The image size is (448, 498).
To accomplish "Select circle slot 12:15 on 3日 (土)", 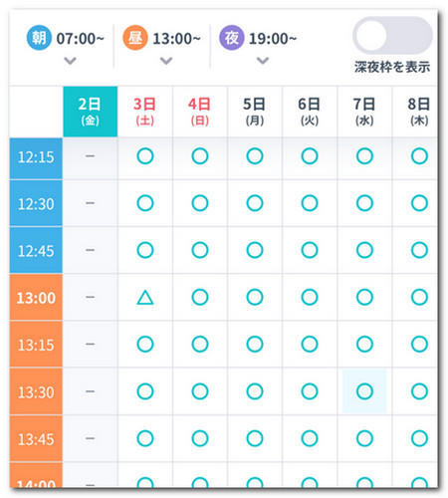I will point(145,156).
